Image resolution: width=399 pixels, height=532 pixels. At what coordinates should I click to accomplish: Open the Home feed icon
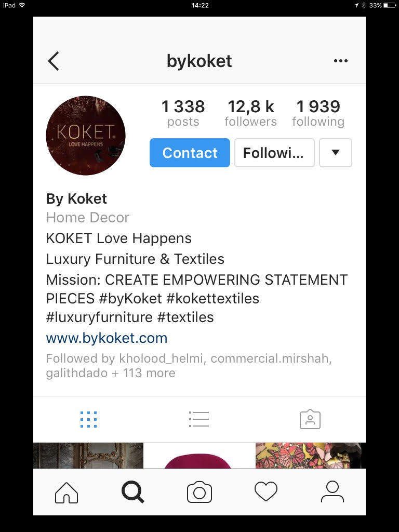[x=66, y=493]
